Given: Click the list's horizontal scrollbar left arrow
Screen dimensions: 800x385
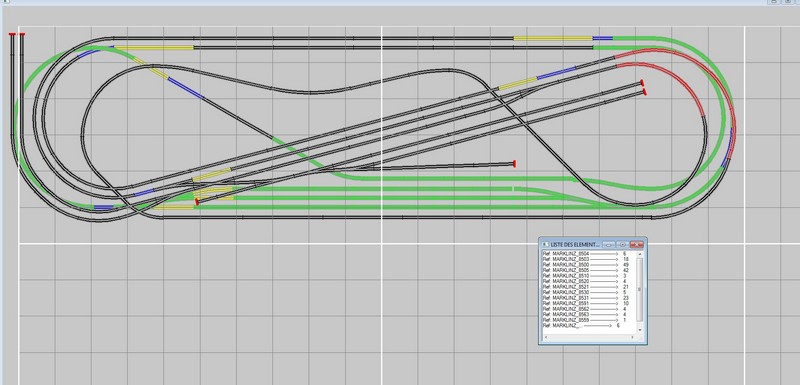Looking at the screenshot, I should point(545,338).
